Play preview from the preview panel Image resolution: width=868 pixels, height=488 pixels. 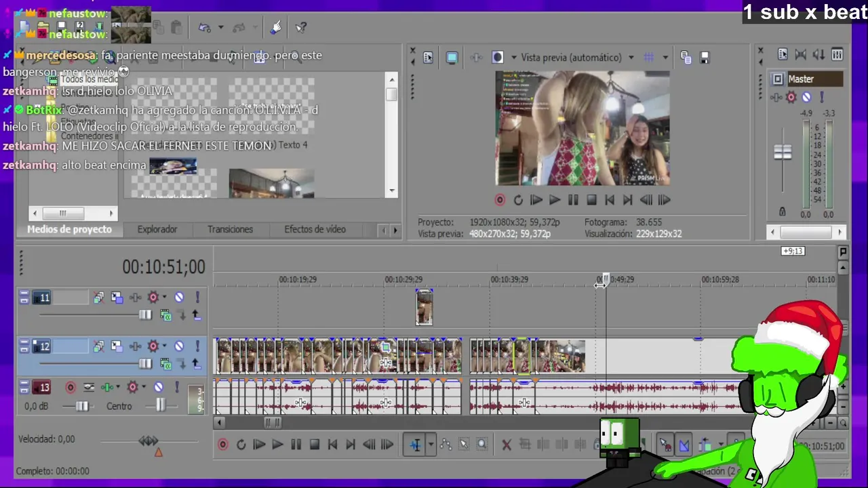point(555,200)
